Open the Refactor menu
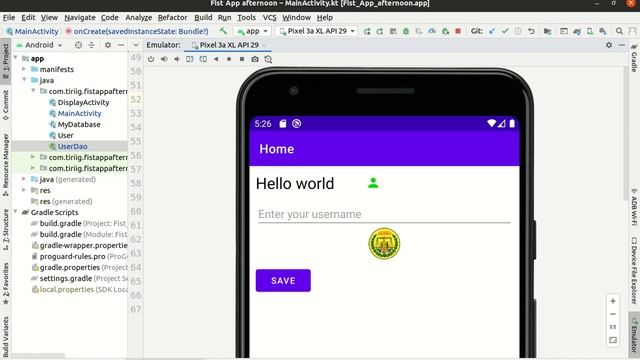The width and height of the screenshot is (640, 360). pyautogui.click(x=172, y=18)
